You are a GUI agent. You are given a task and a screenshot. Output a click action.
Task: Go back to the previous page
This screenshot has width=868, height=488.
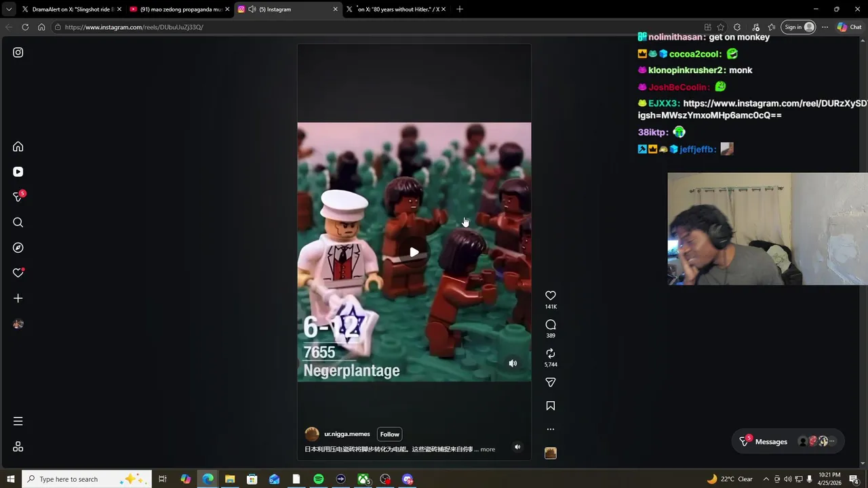9,27
